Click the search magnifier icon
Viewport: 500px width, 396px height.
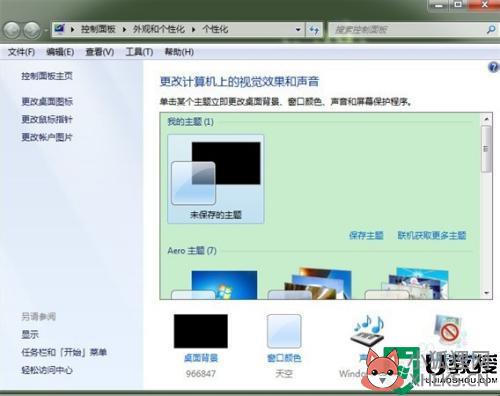pos(490,30)
